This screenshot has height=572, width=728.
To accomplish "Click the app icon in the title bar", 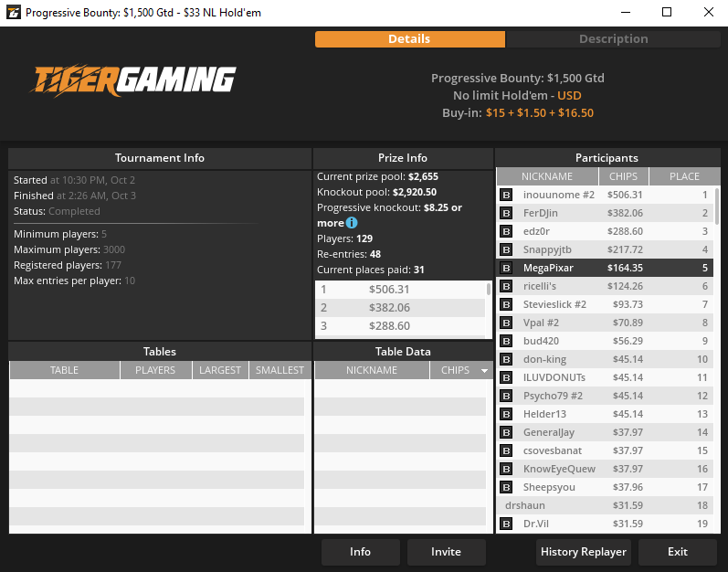I will 14,13.
